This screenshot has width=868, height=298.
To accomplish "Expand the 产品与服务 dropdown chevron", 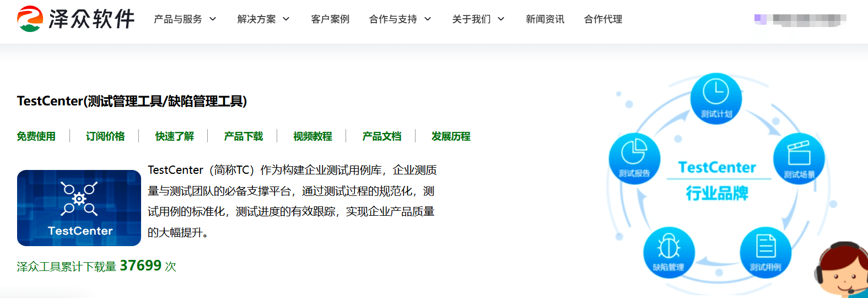I will tap(213, 19).
